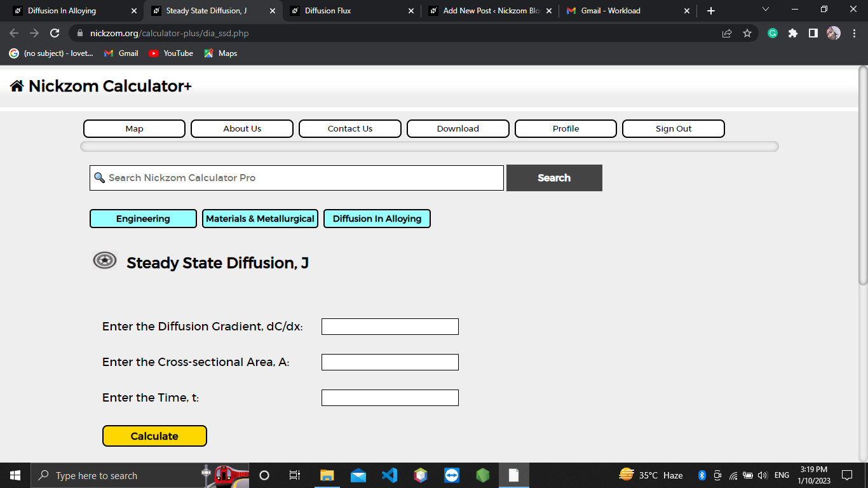Close the Diffusion Flux tab

tap(410, 11)
